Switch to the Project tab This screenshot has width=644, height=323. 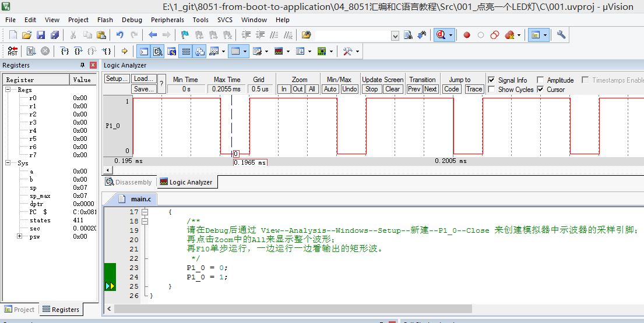point(20,310)
